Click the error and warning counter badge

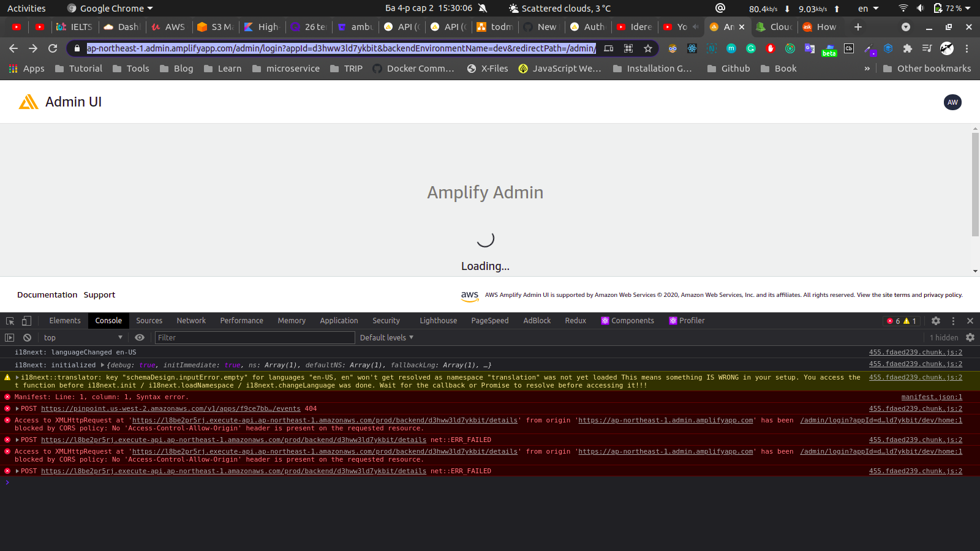(x=902, y=321)
